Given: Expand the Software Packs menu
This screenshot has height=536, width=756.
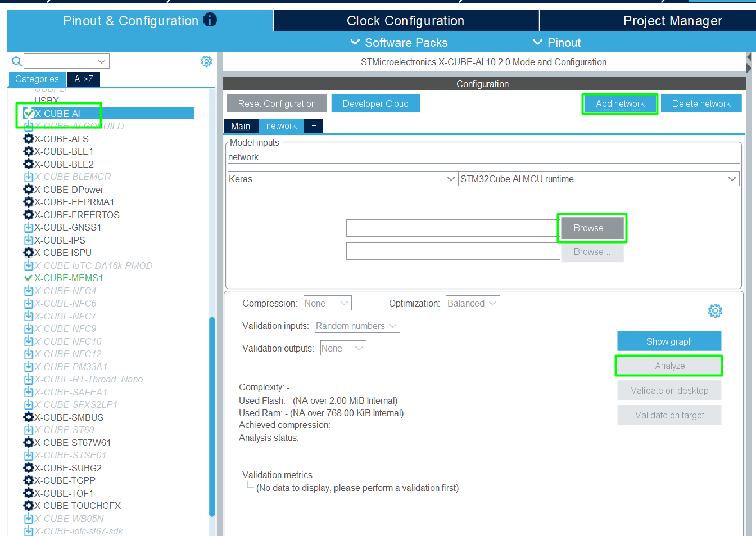Looking at the screenshot, I should (x=399, y=43).
